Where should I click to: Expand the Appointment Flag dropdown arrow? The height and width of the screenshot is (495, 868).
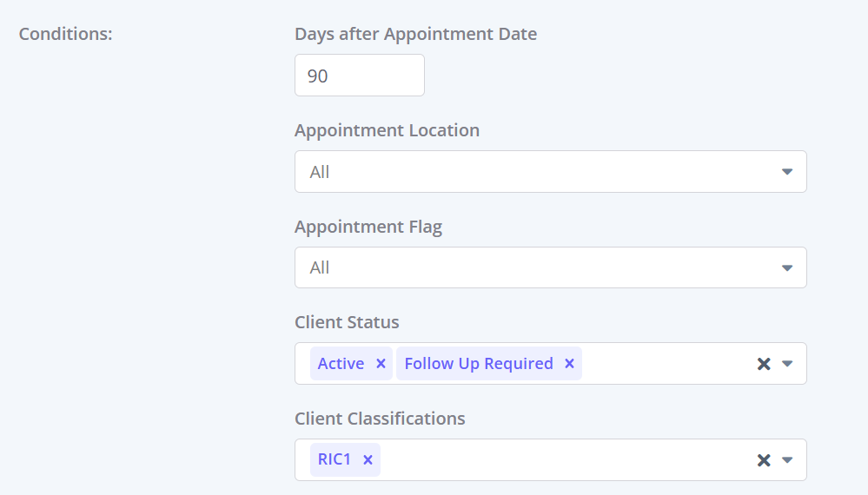coord(786,268)
